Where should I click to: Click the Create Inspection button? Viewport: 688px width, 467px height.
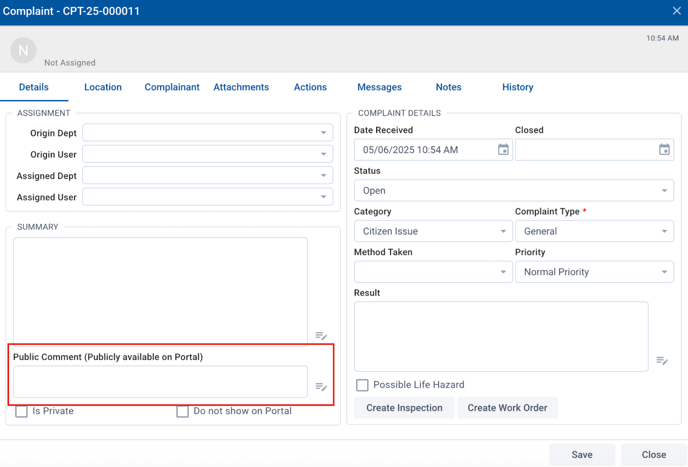pos(404,408)
